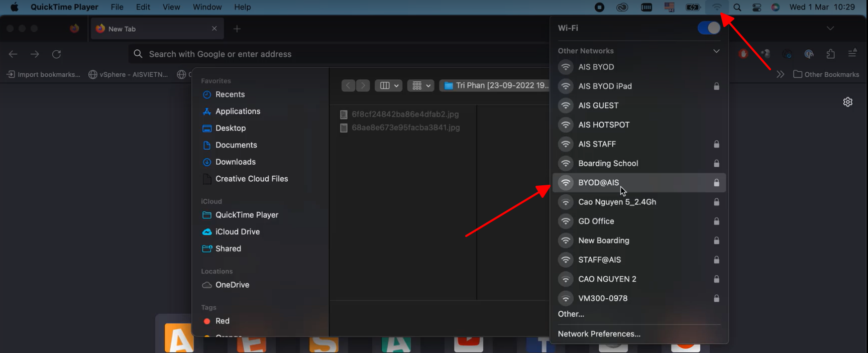This screenshot has width=868, height=353.
Task: Open the View menu
Action: (171, 7)
